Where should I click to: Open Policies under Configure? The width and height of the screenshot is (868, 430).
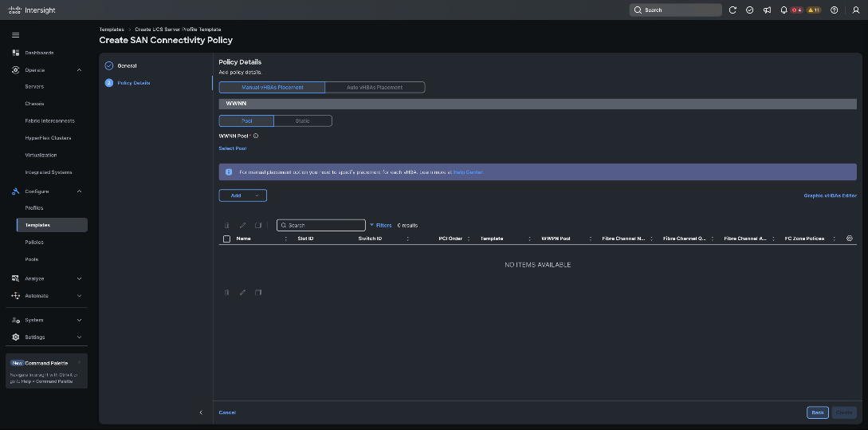click(x=34, y=243)
